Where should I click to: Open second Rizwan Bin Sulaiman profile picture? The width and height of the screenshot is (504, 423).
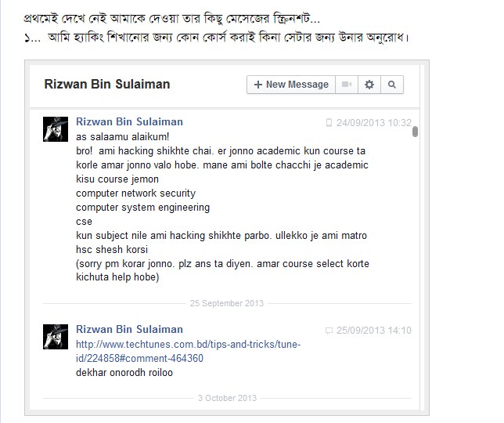coord(56,337)
